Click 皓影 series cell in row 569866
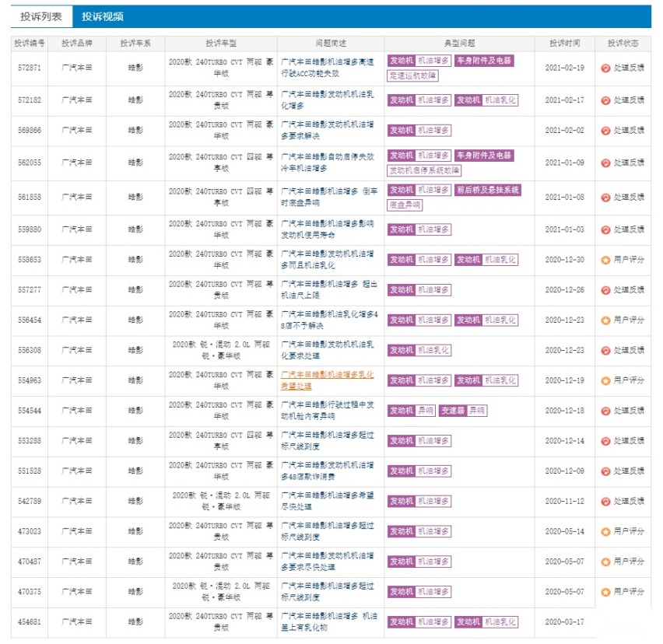The width and height of the screenshot is (663, 644). pyautogui.click(x=135, y=130)
